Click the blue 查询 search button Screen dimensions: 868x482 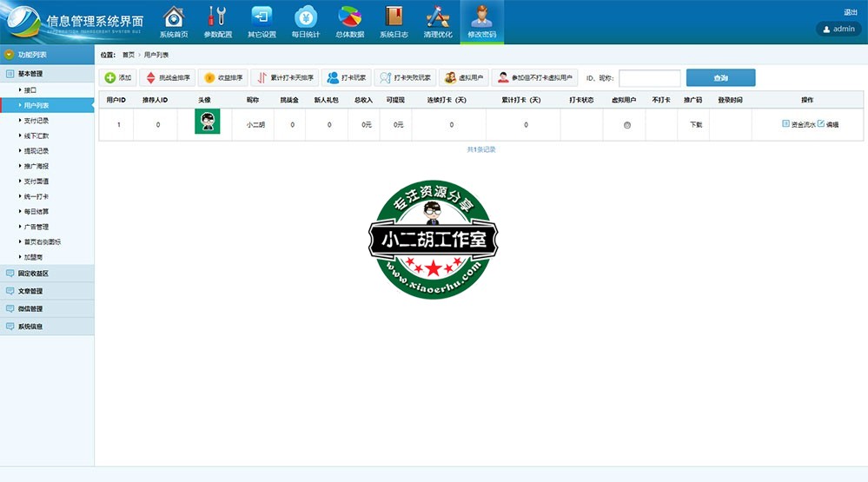pyautogui.click(x=720, y=78)
